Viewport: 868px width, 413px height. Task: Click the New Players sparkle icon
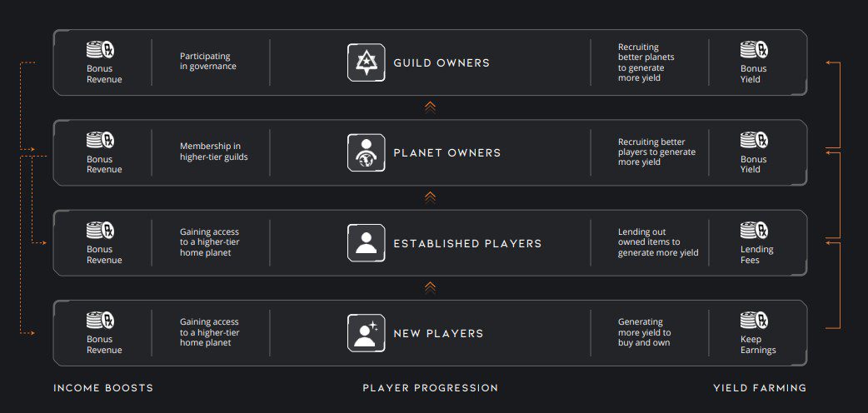point(366,333)
